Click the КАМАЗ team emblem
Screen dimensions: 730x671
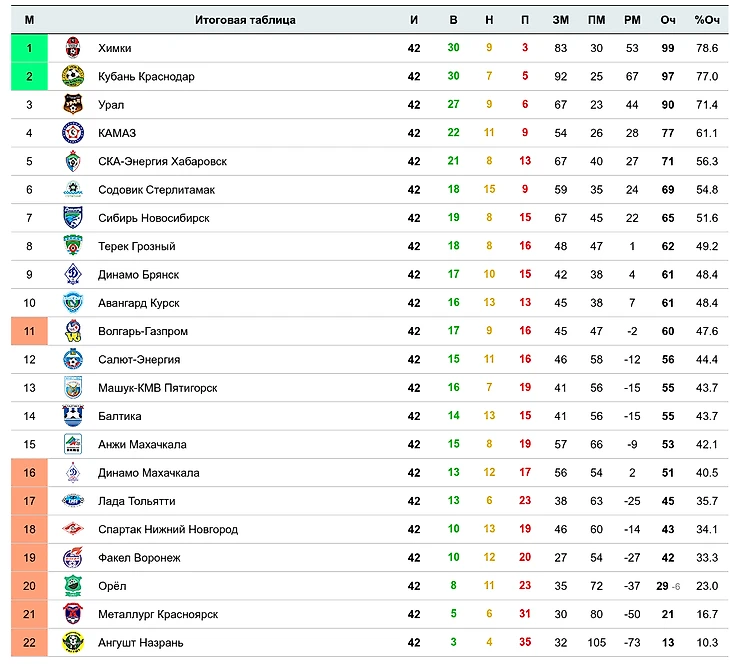(x=73, y=133)
